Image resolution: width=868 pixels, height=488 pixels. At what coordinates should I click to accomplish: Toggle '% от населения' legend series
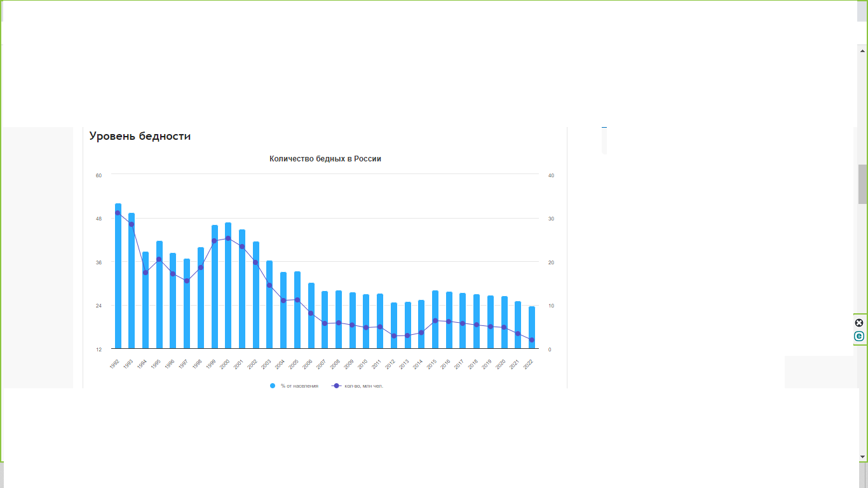pos(299,386)
